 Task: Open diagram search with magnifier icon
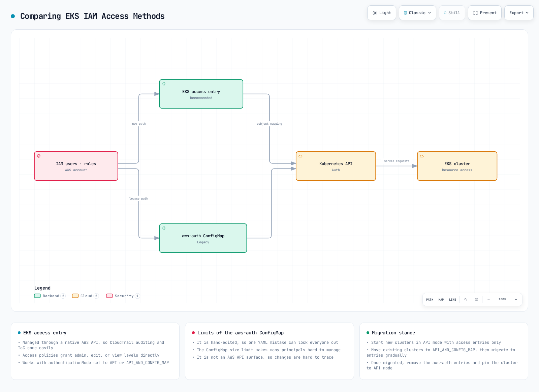point(466,300)
